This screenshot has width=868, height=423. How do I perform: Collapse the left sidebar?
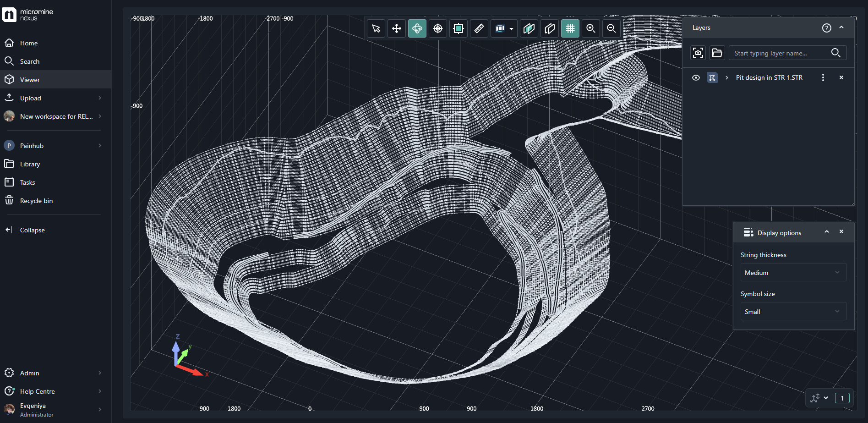(32, 230)
